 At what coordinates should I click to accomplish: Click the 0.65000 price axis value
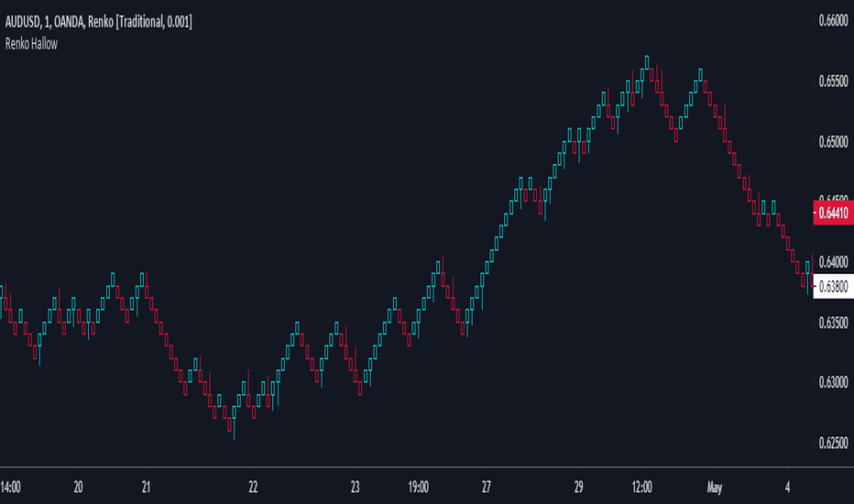[x=834, y=142]
